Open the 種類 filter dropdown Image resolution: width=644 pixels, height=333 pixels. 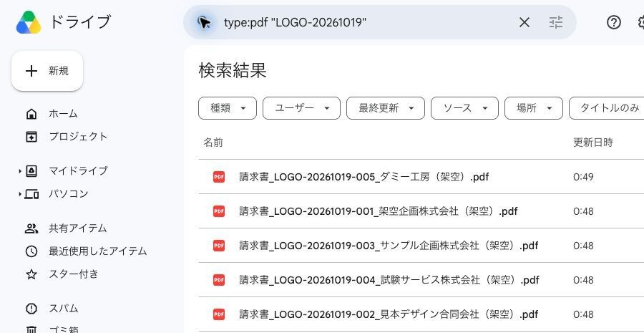228,108
